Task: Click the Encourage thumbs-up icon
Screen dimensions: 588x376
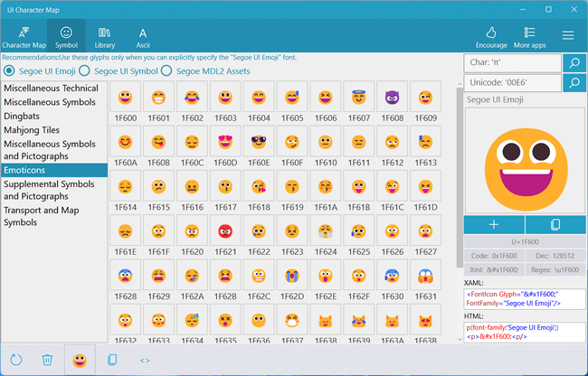Action: [x=491, y=36]
